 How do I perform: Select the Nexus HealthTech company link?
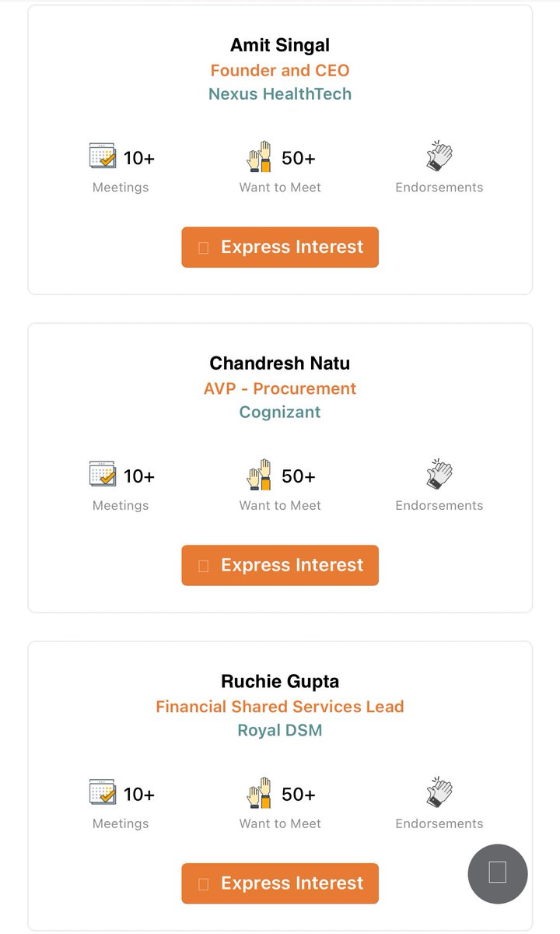[280, 94]
